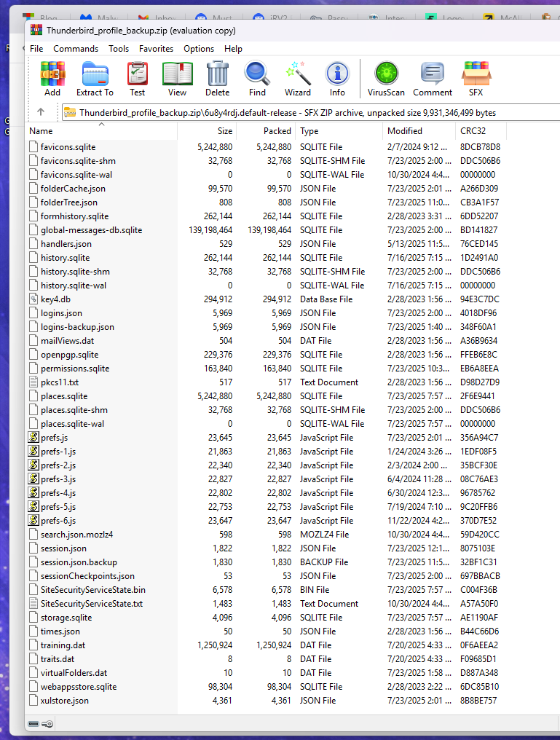Select the SiteSecurityServiceState.txt file icon

point(33,604)
